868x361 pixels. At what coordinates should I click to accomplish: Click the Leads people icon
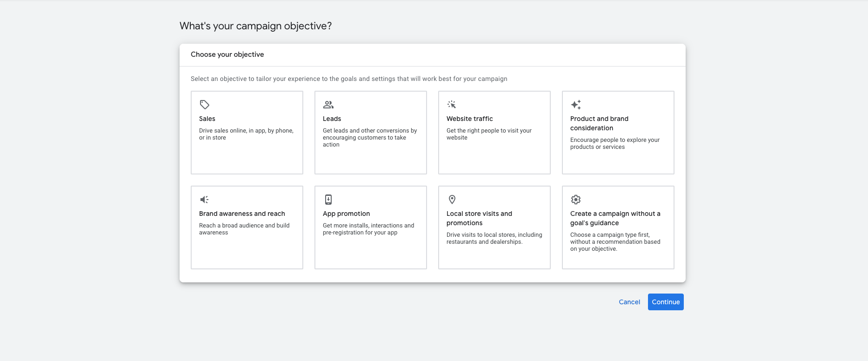[x=328, y=105]
